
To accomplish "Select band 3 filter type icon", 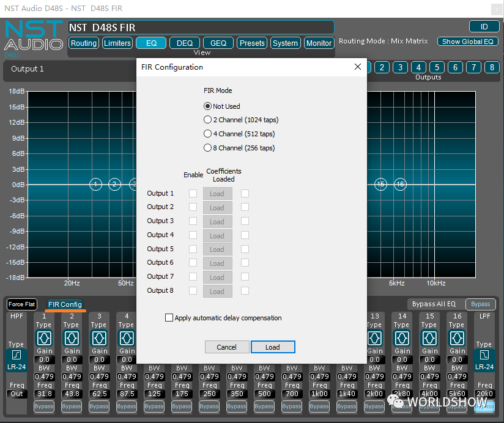I will coord(99,338).
